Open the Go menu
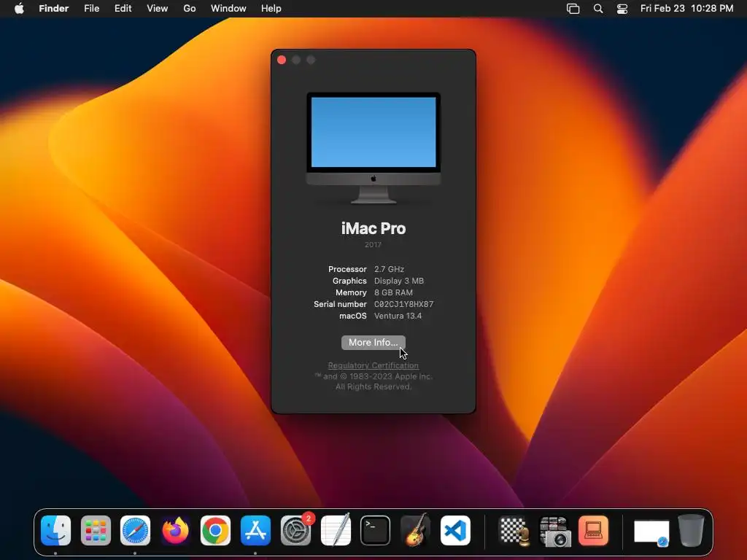 (190, 9)
